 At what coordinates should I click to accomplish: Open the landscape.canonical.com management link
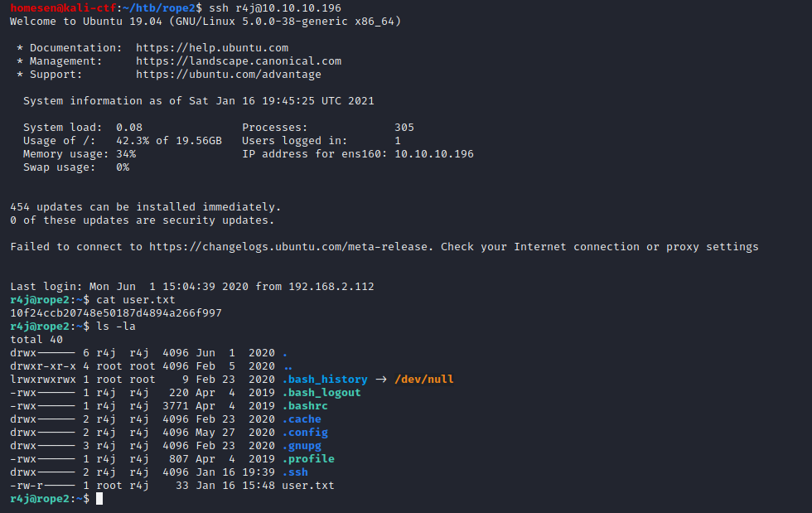(x=239, y=61)
